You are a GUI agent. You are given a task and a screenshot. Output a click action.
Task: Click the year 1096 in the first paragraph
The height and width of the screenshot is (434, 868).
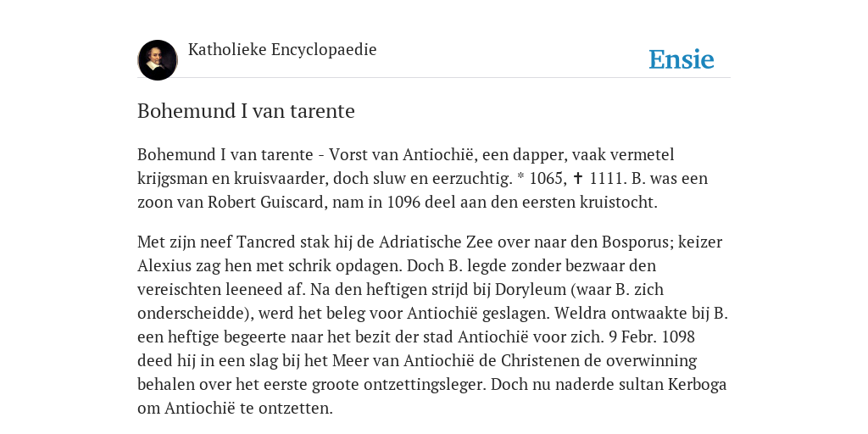coord(404,202)
